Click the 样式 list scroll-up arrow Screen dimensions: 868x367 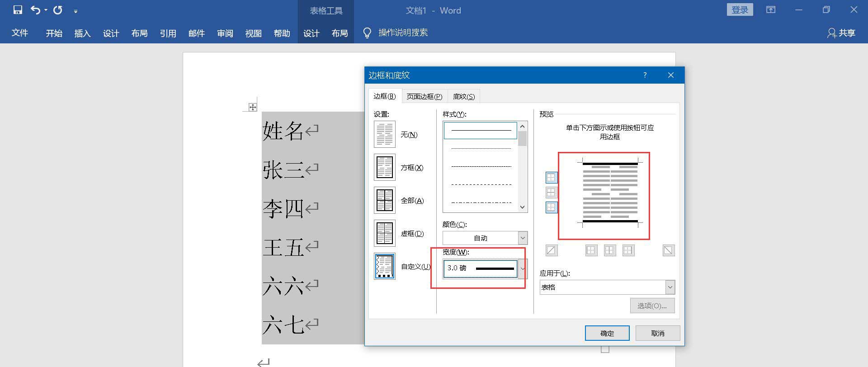click(523, 127)
